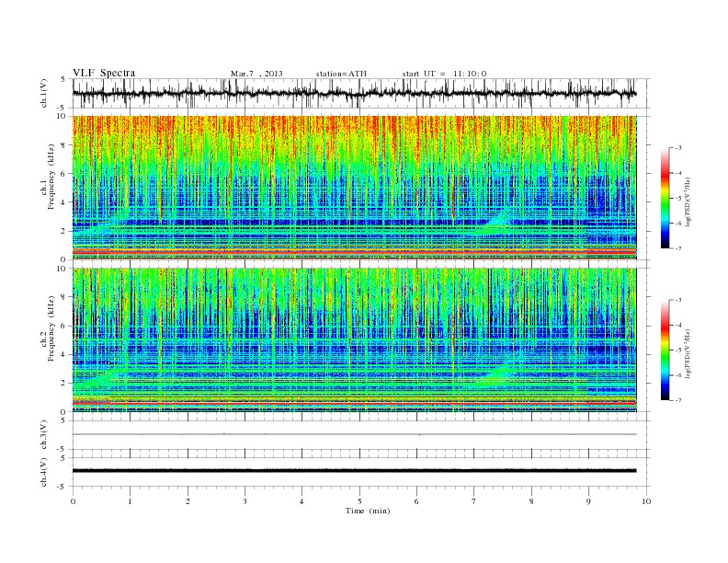The image size is (728, 563).
Task: Click the '-5' label on the lower colorbar
Action: (678, 350)
